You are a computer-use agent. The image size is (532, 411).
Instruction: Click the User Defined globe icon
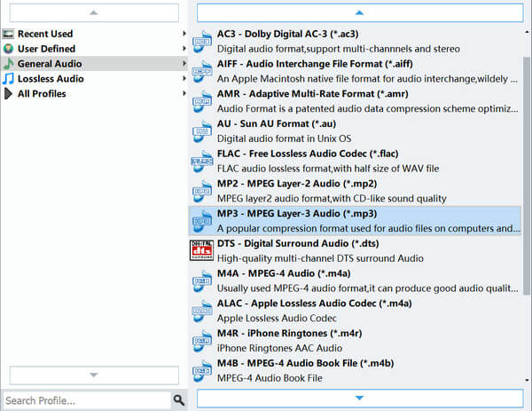(x=9, y=49)
